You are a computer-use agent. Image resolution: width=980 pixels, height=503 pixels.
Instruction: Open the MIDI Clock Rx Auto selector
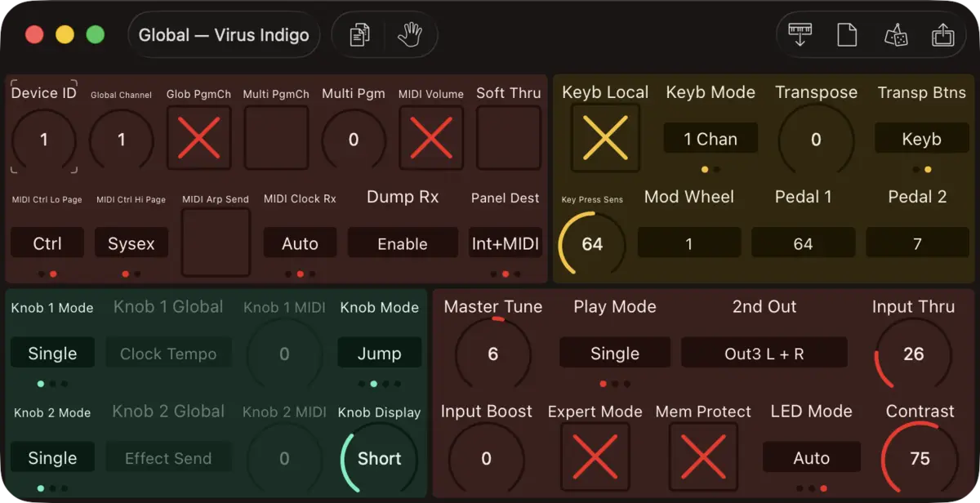(300, 243)
